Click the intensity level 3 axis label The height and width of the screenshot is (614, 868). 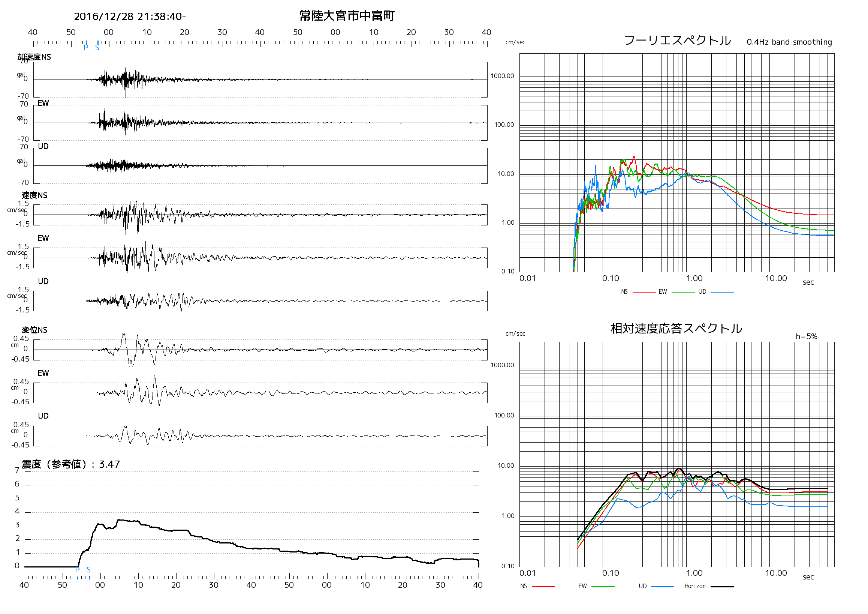17,525
